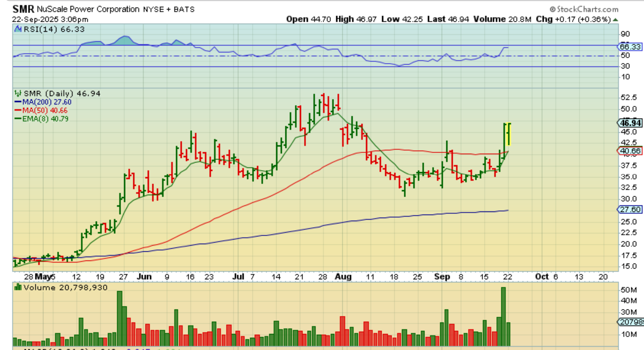The width and height of the screenshot is (644, 350).
Task: Select the Last 46.94 quote in the header
Action: [448, 19]
